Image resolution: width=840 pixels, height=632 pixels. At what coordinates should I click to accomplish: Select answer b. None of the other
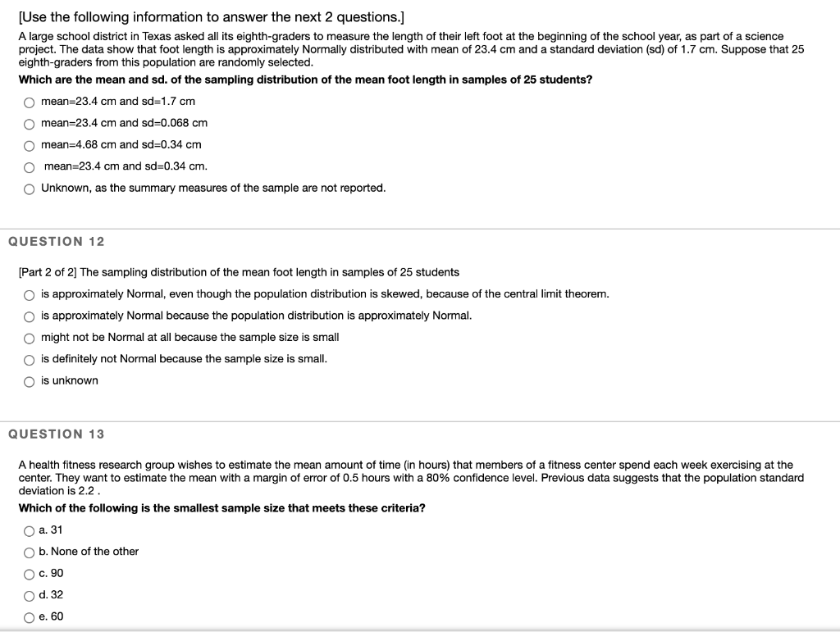pos(30,552)
